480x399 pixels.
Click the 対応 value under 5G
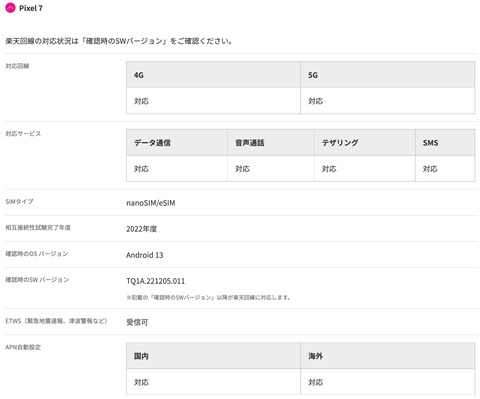tap(315, 101)
